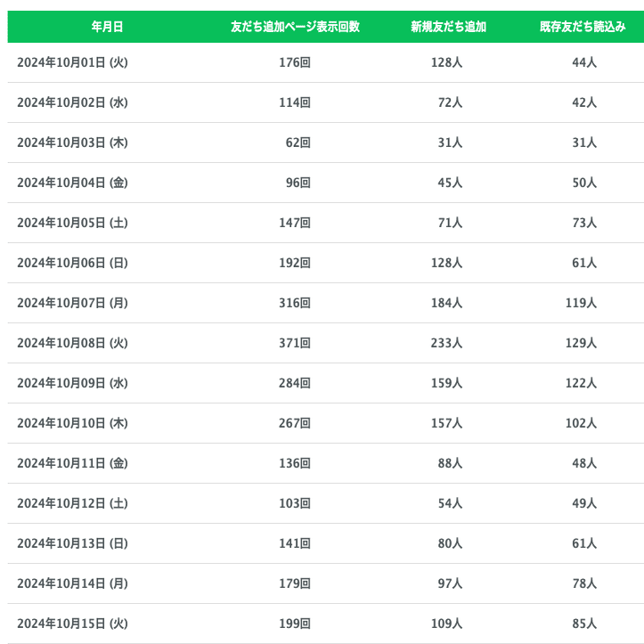Select the 2024年10月03日 (木) date cell

coord(72,143)
